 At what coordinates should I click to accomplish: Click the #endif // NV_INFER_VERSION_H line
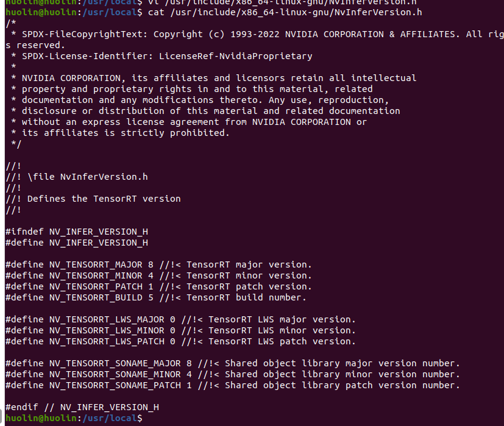pyautogui.click(x=82, y=407)
